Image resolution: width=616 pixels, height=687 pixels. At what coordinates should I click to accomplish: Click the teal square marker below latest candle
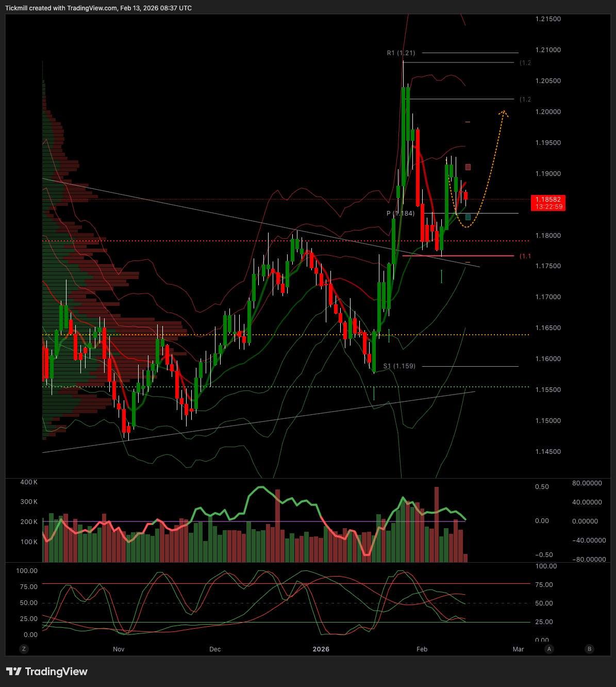[x=468, y=217]
